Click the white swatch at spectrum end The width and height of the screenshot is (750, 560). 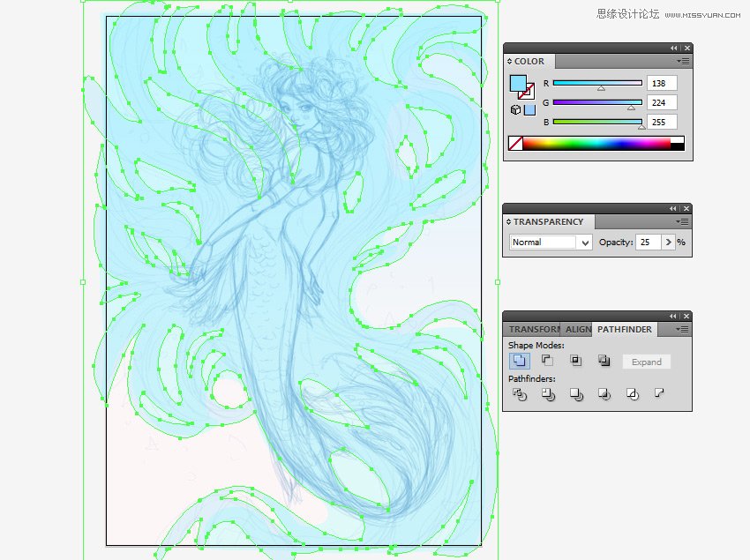678,139
